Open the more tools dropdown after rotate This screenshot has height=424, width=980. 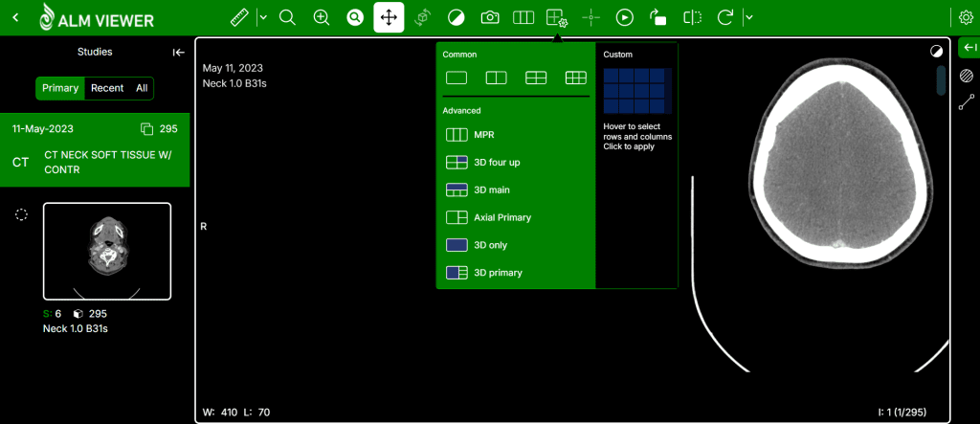tap(748, 17)
